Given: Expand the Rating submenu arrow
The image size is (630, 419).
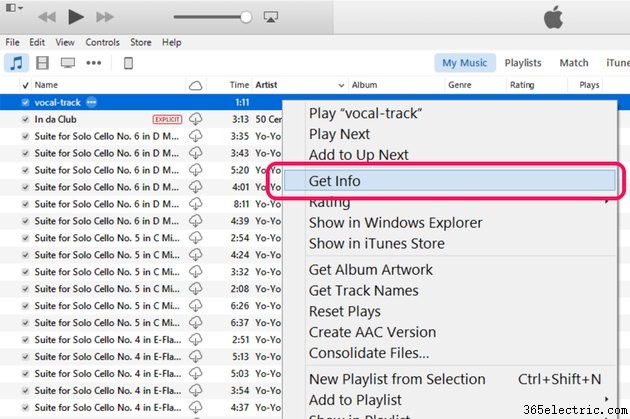Looking at the screenshot, I should [607, 201].
